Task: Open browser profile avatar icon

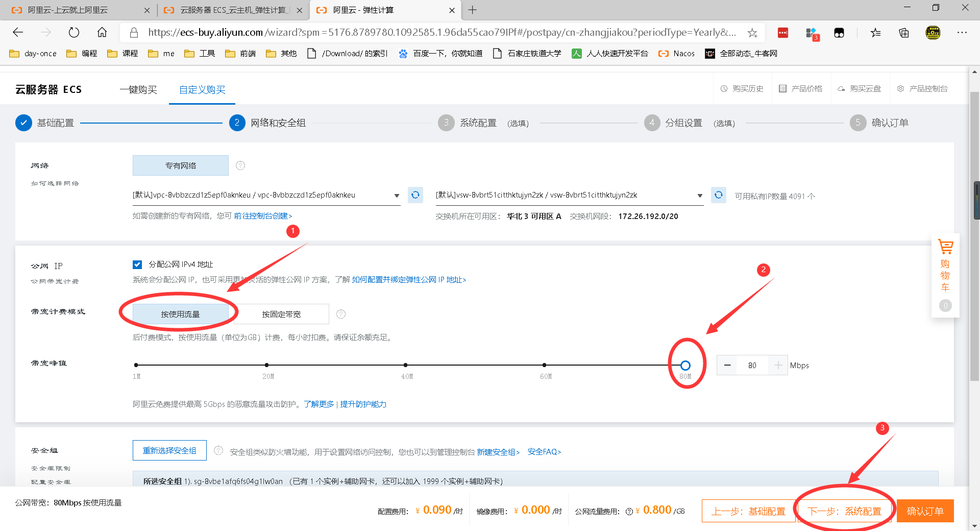Action: click(x=933, y=33)
